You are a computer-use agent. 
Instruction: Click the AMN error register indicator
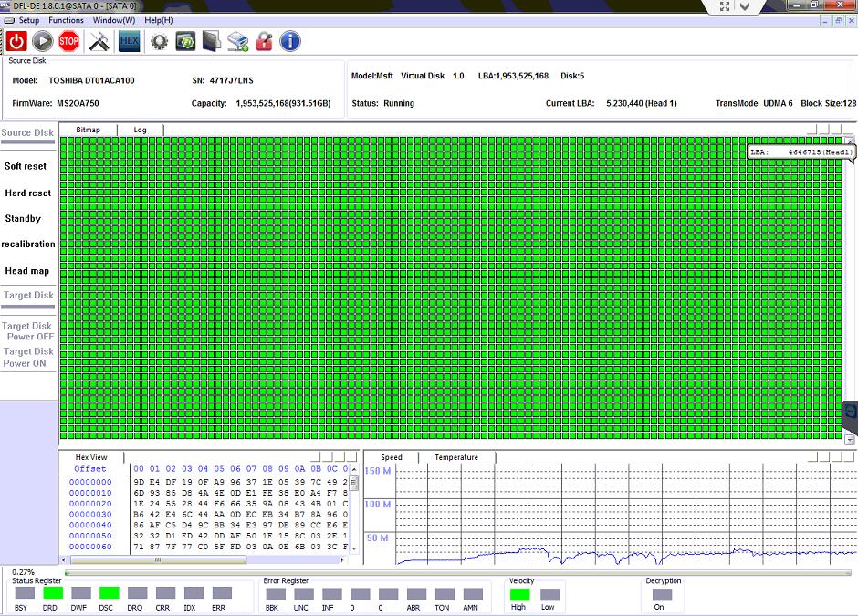[x=473, y=594]
